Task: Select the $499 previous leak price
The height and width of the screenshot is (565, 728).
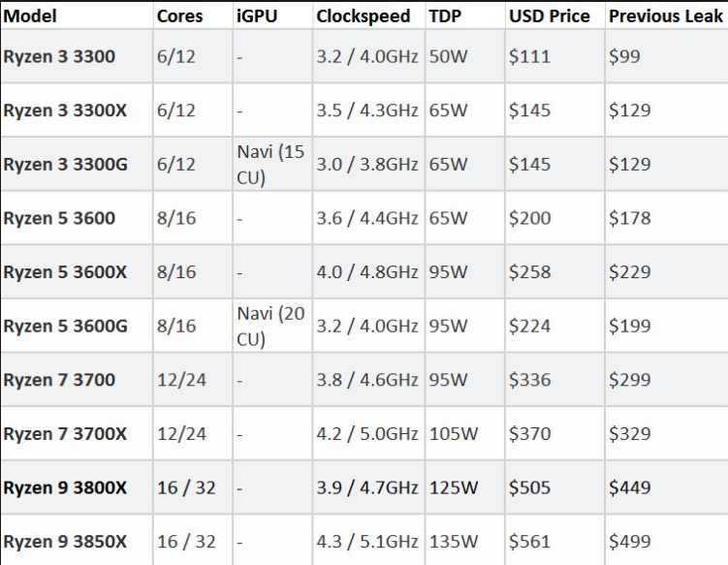Action: click(629, 542)
